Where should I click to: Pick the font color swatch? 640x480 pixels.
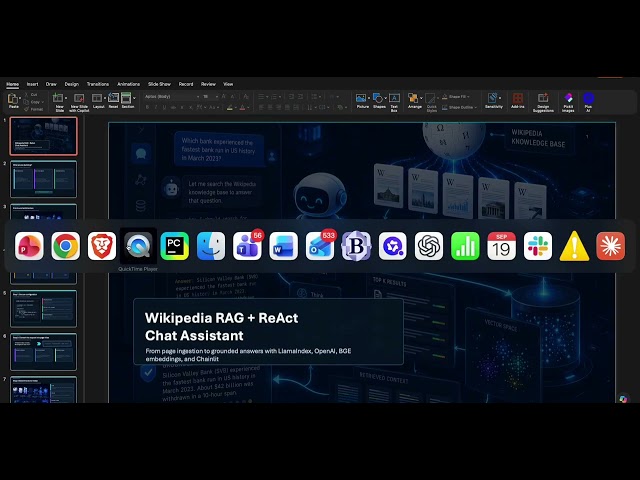coord(242,107)
